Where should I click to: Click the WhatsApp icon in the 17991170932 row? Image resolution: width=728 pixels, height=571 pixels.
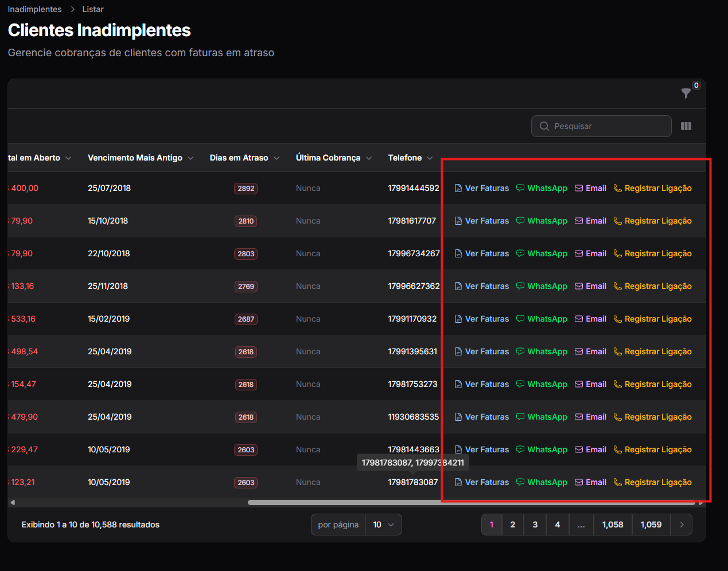click(x=520, y=319)
